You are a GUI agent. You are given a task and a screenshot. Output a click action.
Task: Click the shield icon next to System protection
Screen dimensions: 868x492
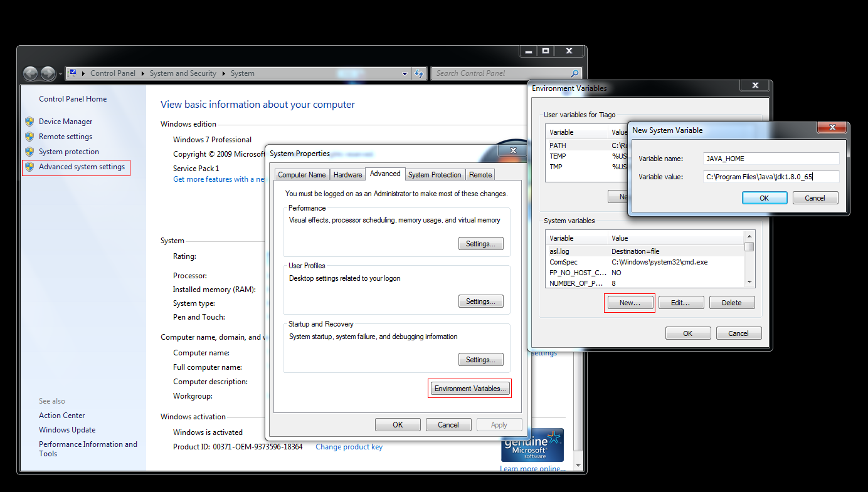point(29,151)
